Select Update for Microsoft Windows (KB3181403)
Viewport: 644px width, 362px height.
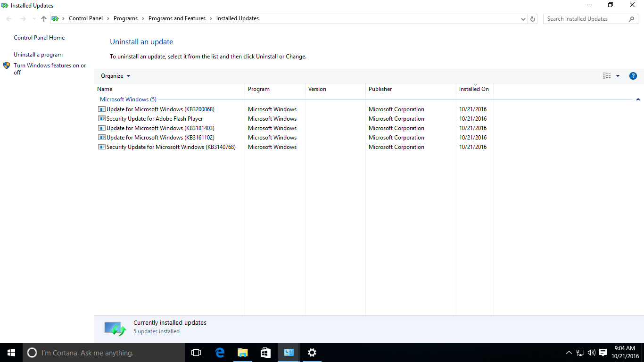click(160, 128)
